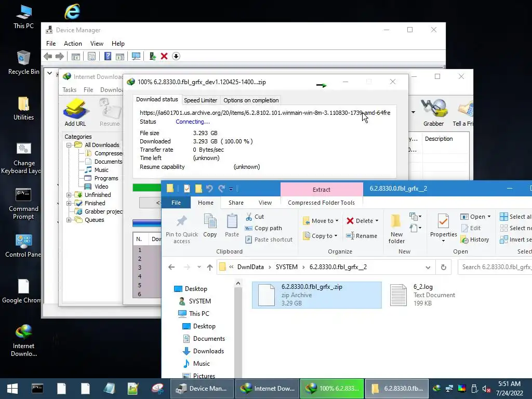532x399 pixels.
Task: Click the update driver icon in Device Manager
Action: pos(152,56)
